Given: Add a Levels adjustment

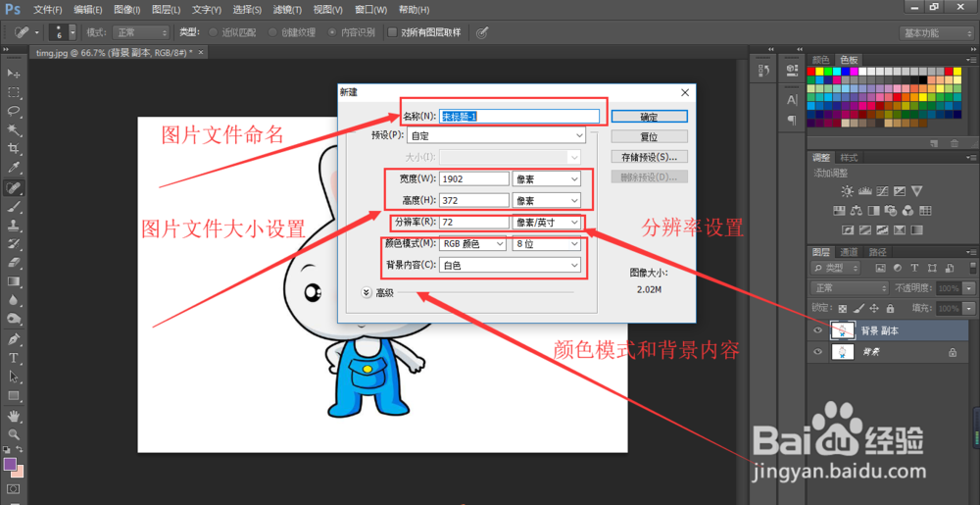Looking at the screenshot, I should [865, 191].
